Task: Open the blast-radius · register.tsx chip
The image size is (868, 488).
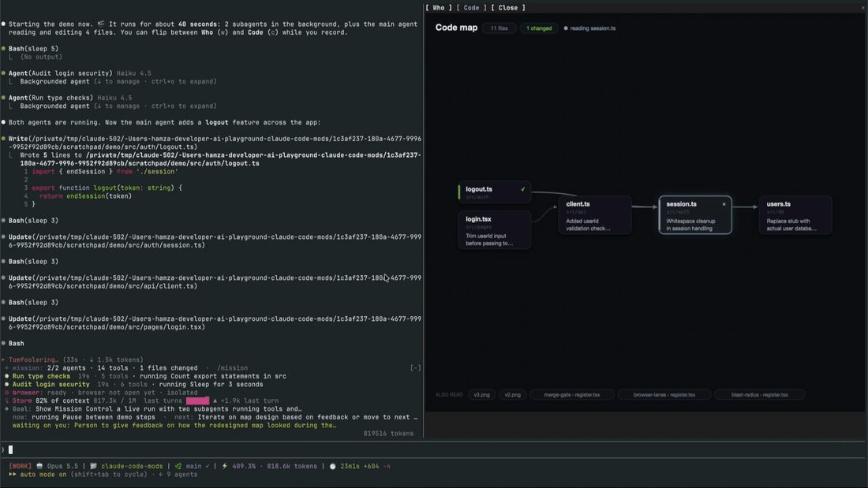Action: pos(759,394)
